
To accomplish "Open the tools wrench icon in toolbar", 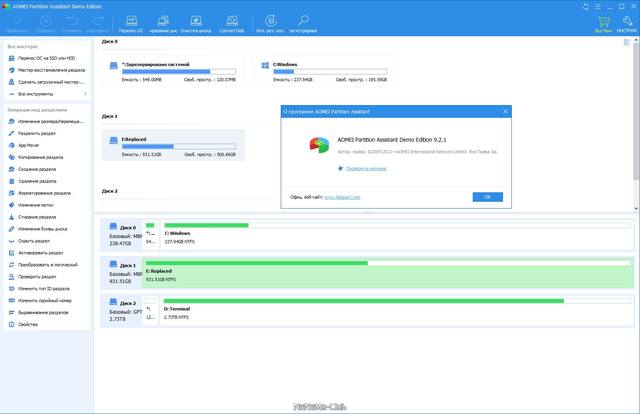I will click(627, 24).
